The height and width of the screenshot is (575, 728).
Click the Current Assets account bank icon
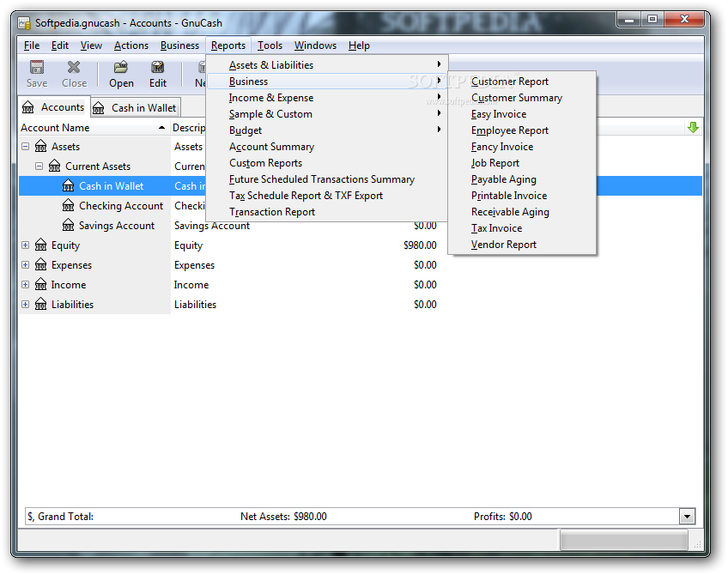[55, 166]
